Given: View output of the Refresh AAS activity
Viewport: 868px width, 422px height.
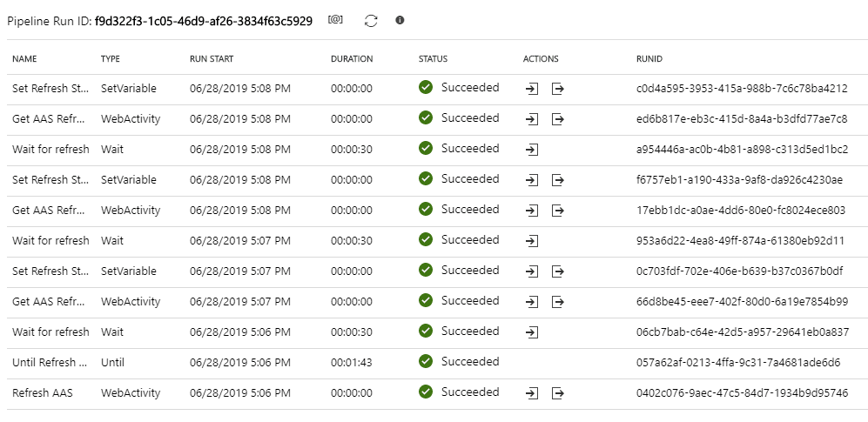Looking at the screenshot, I should coord(558,393).
